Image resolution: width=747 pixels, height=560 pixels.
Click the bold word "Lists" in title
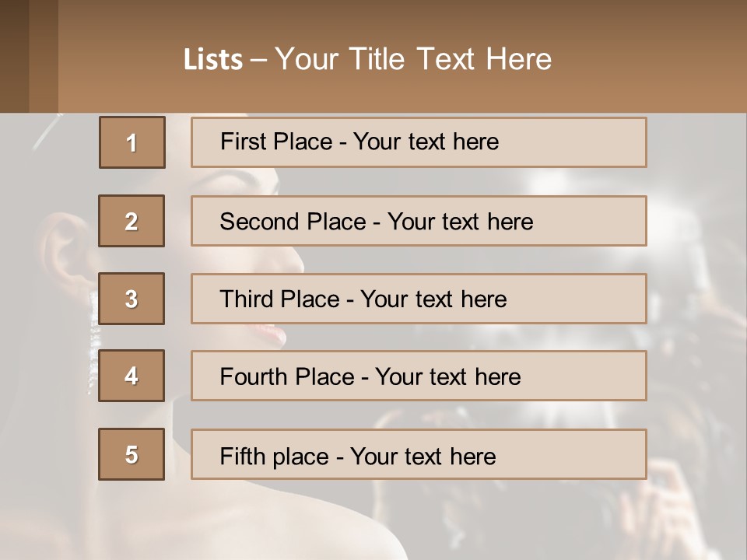click(x=212, y=60)
